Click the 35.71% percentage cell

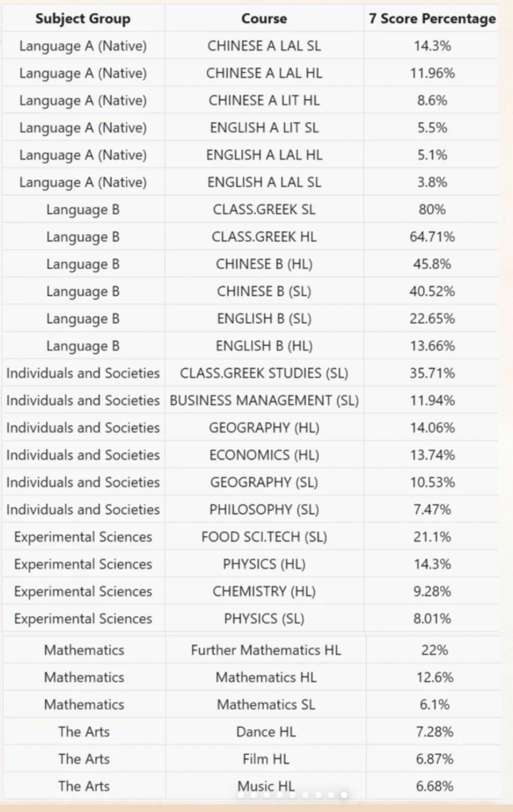tap(432, 373)
